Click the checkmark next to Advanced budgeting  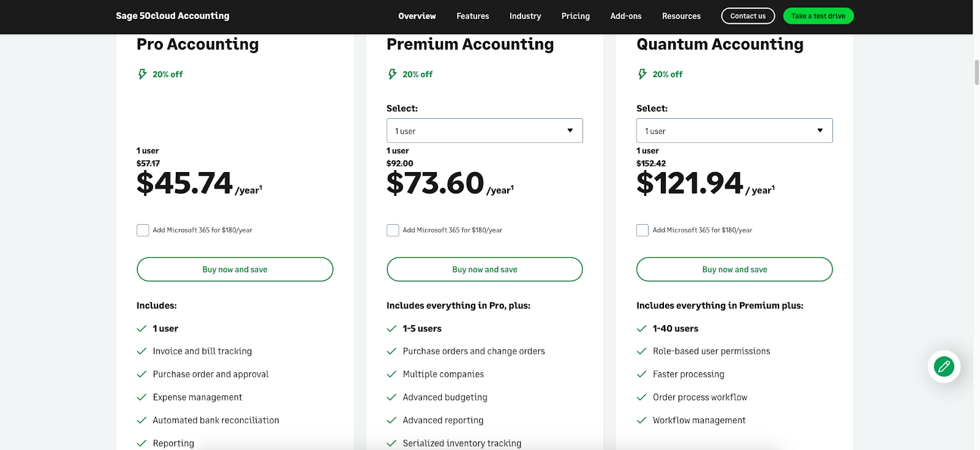[391, 397]
